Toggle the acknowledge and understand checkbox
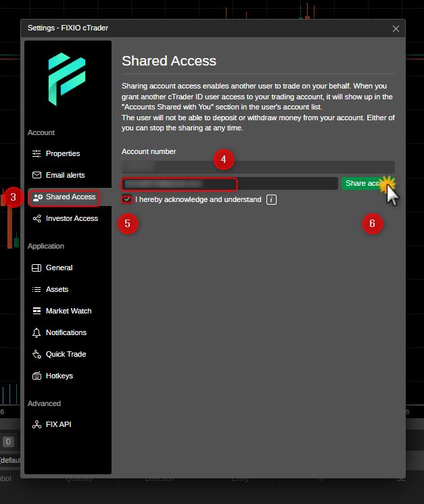 coord(127,199)
